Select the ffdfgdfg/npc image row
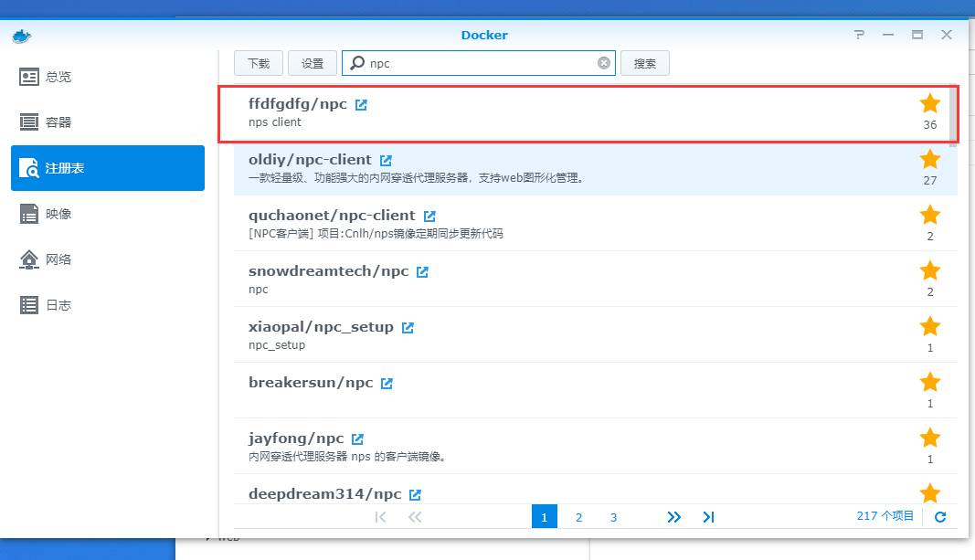This screenshot has height=560, width=975. (x=595, y=112)
